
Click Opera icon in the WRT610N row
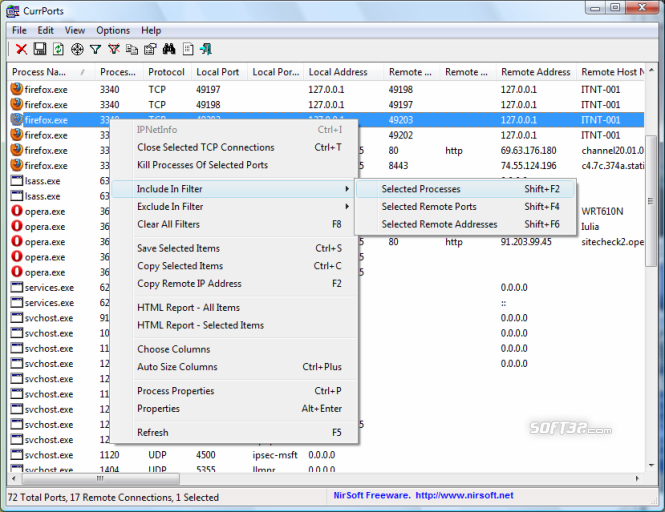pos(17,211)
